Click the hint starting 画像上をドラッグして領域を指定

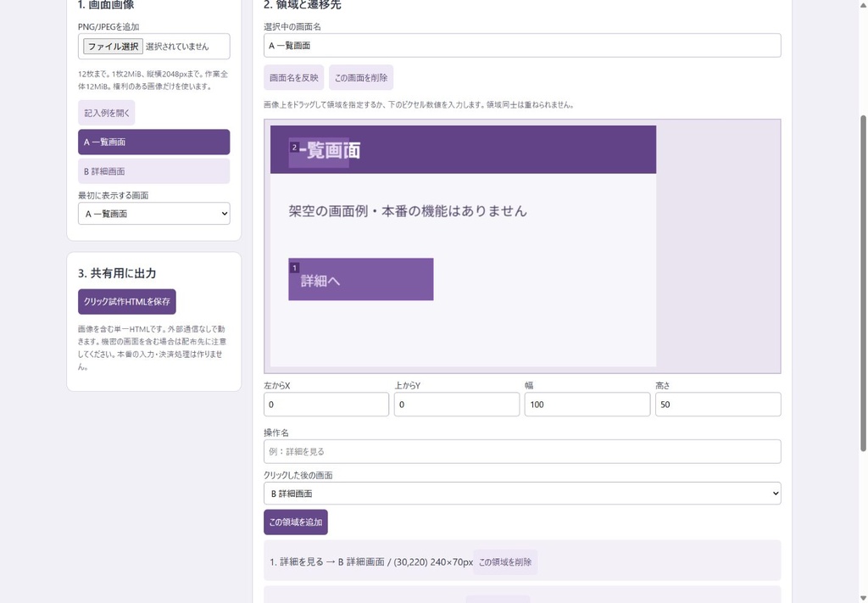click(x=419, y=104)
